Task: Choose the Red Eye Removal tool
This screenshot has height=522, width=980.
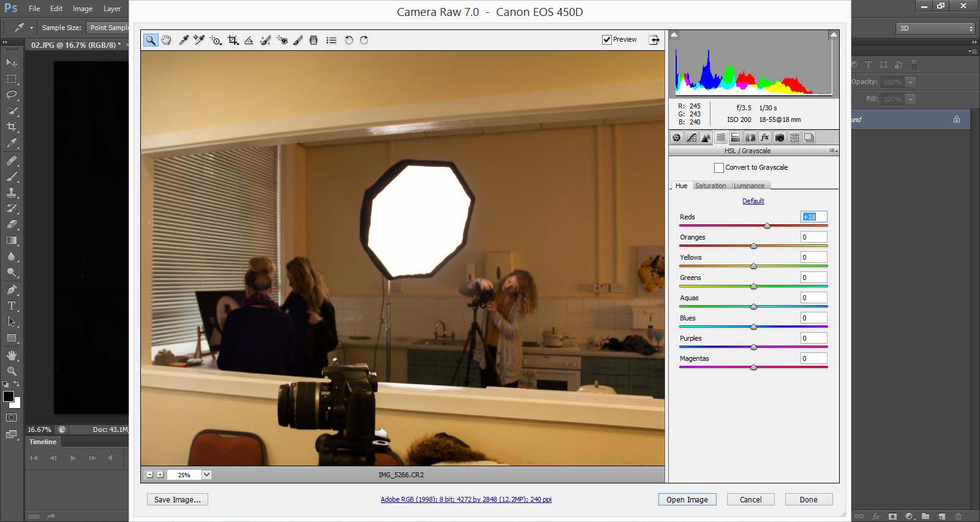Action: 282,40
